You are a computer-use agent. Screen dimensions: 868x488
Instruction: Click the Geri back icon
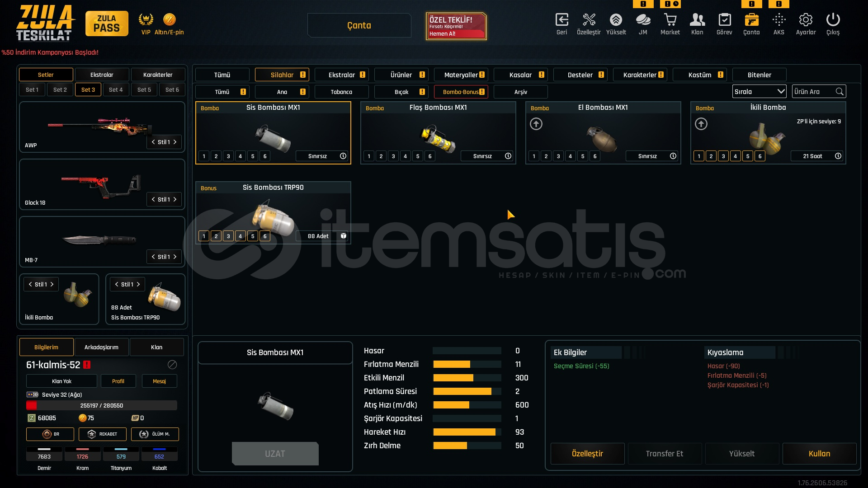coord(561,20)
